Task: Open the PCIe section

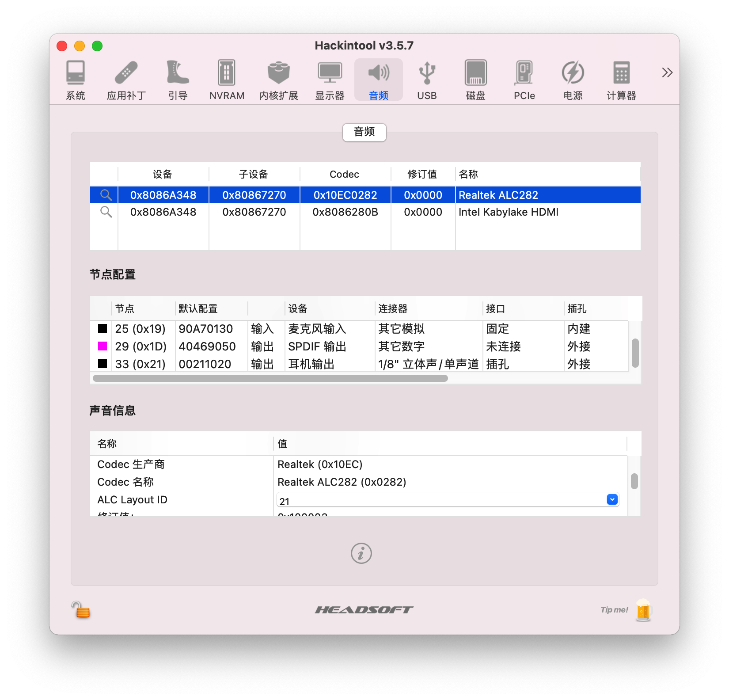Action: (524, 80)
